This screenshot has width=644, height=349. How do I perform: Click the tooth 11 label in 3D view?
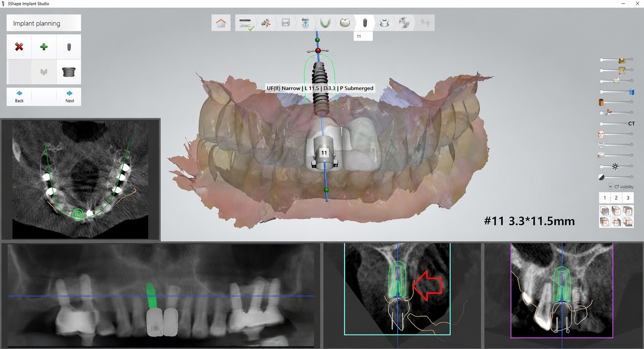pyautogui.click(x=324, y=153)
